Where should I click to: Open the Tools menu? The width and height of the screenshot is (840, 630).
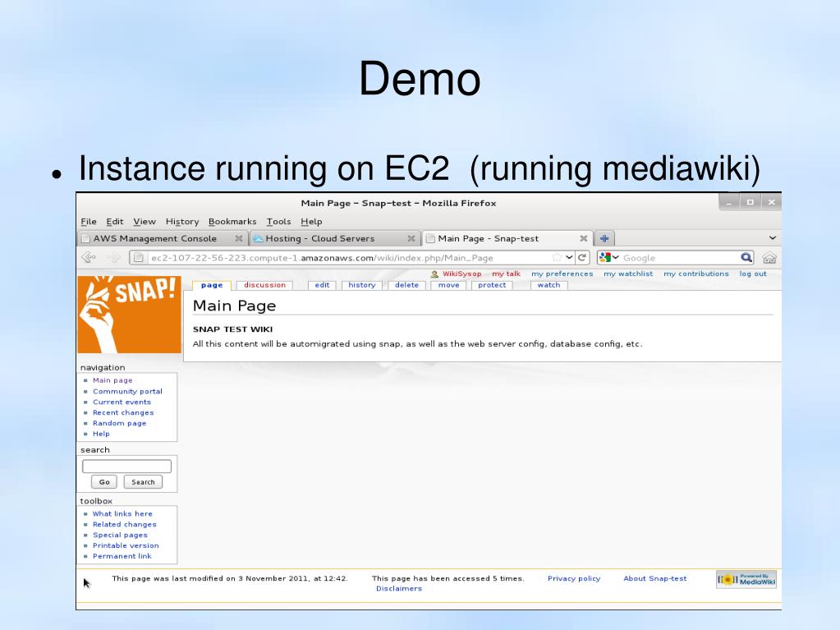278,221
